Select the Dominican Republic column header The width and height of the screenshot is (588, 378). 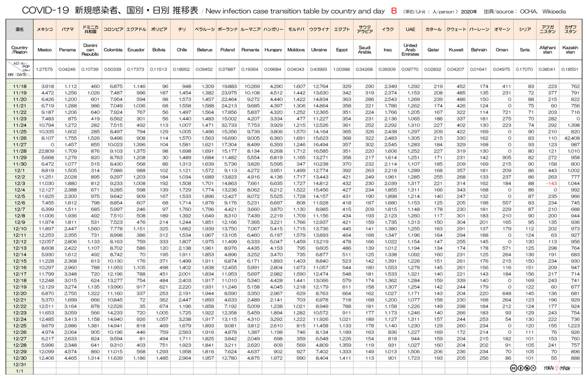[x=90, y=49]
